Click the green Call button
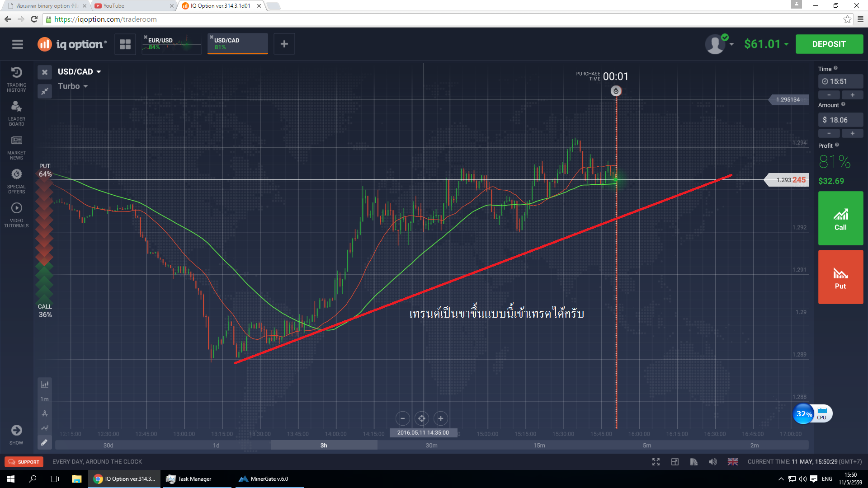868x488 pixels. [x=840, y=218]
